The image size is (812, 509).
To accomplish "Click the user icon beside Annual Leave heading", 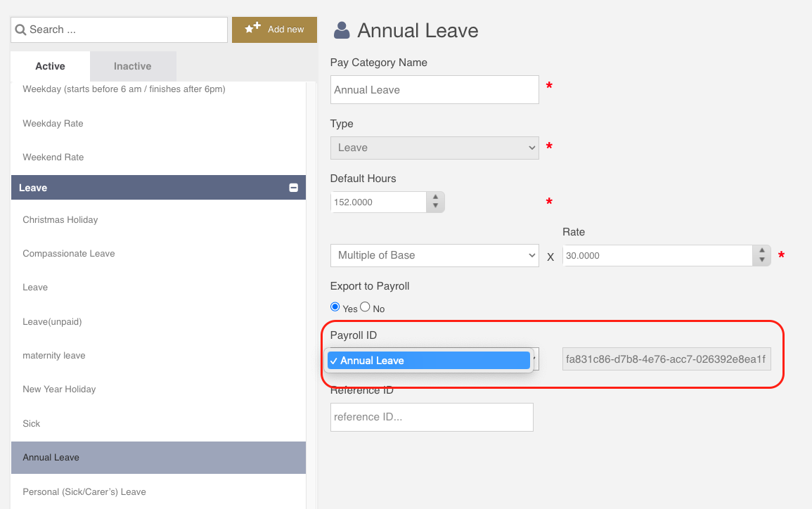I will [341, 30].
